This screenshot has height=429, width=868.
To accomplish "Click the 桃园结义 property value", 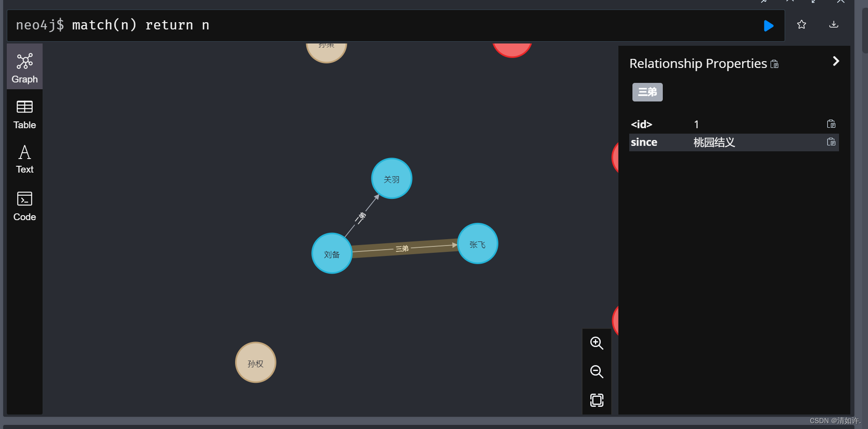I will pyautogui.click(x=714, y=142).
